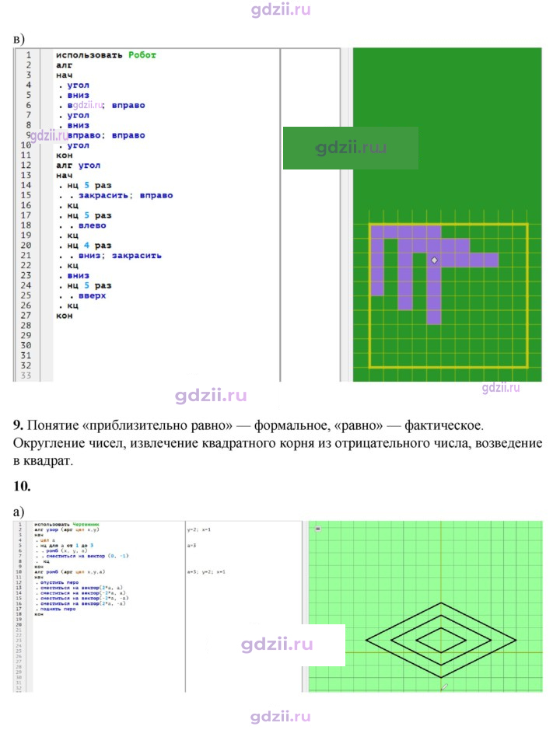Click the innermost rhombus in the drawing
The image size is (560, 730).
click(x=441, y=641)
